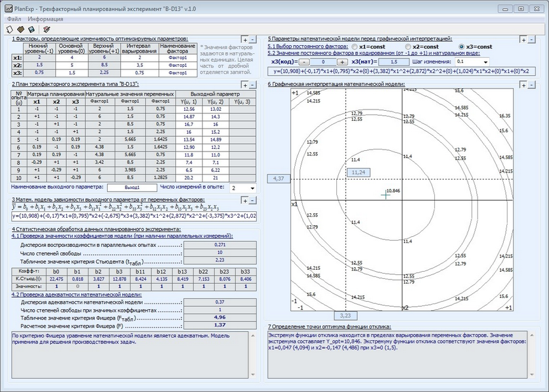This screenshot has height=392, width=549.
Task: Open the Число измерений в опыте dropdown
Action: pyautogui.click(x=252, y=188)
